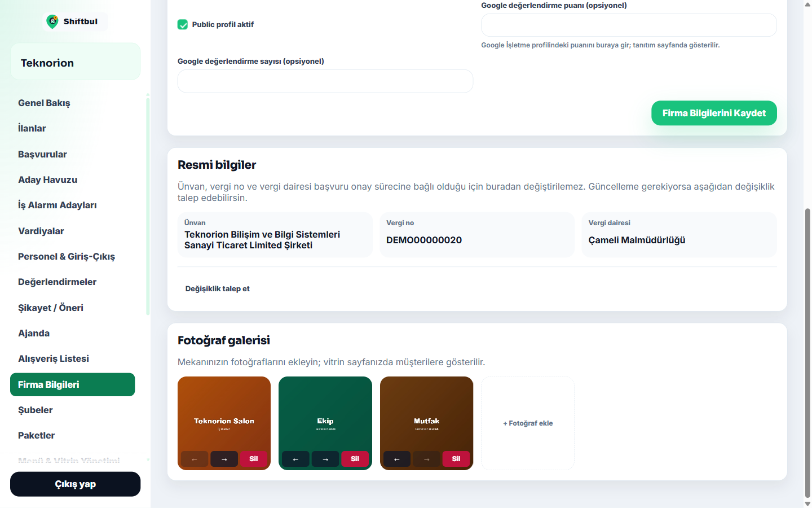
Task: Click the Shiftbul logo icon
Action: tap(52, 21)
